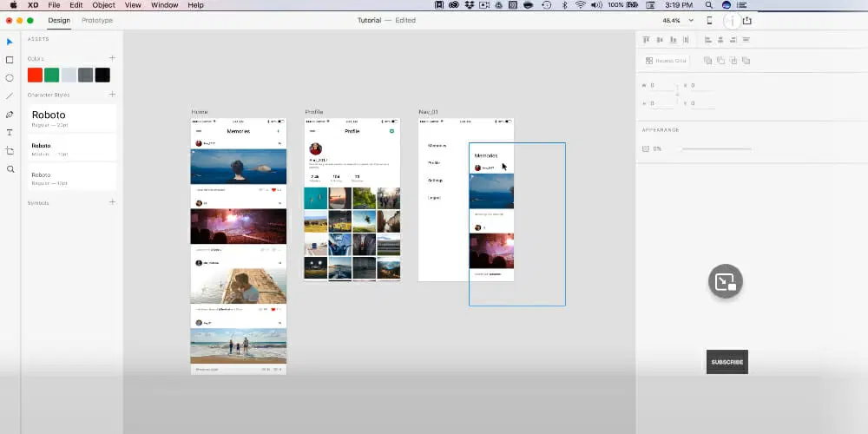
Task: Click the W width input field
Action: (662, 86)
